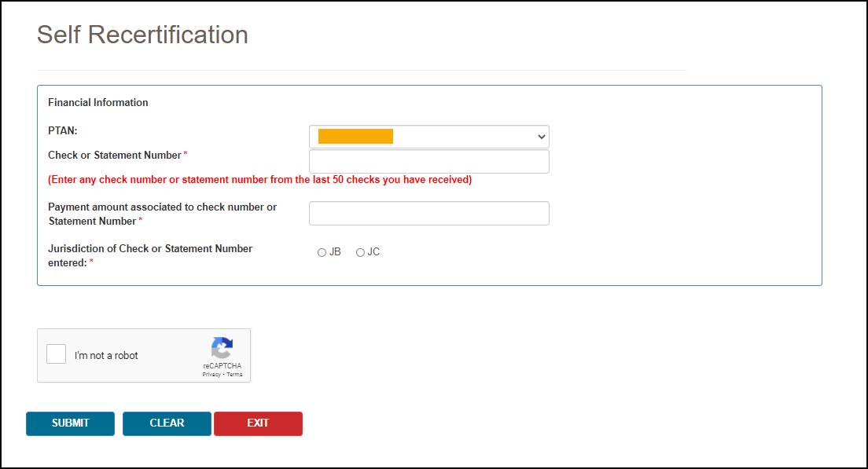Click the Financial Information section title
Image resolution: width=868 pixels, height=469 pixels.
98,102
